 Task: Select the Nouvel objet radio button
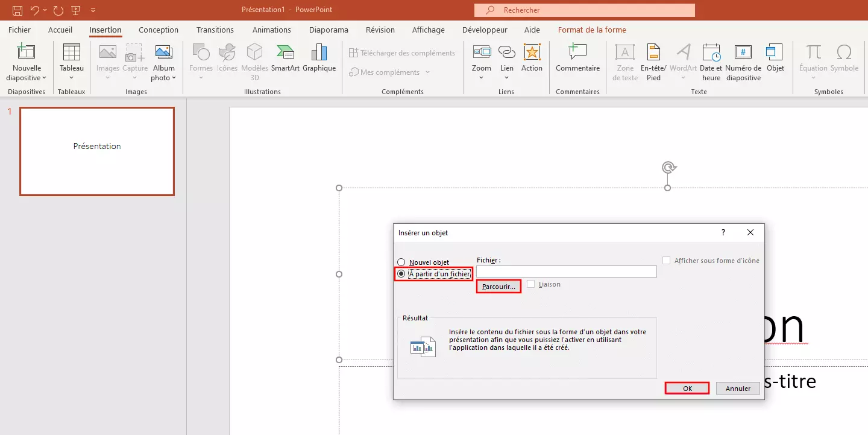[x=401, y=262]
